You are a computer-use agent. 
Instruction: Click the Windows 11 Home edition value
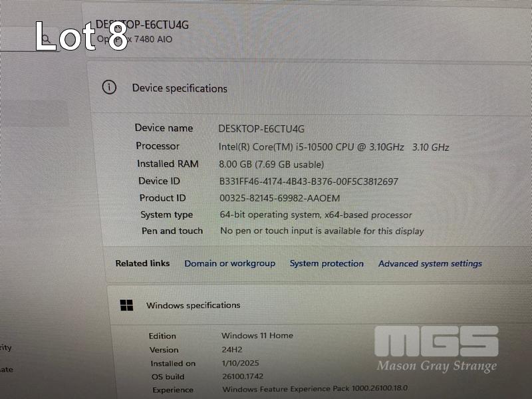pyautogui.click(x=257, y=336)
